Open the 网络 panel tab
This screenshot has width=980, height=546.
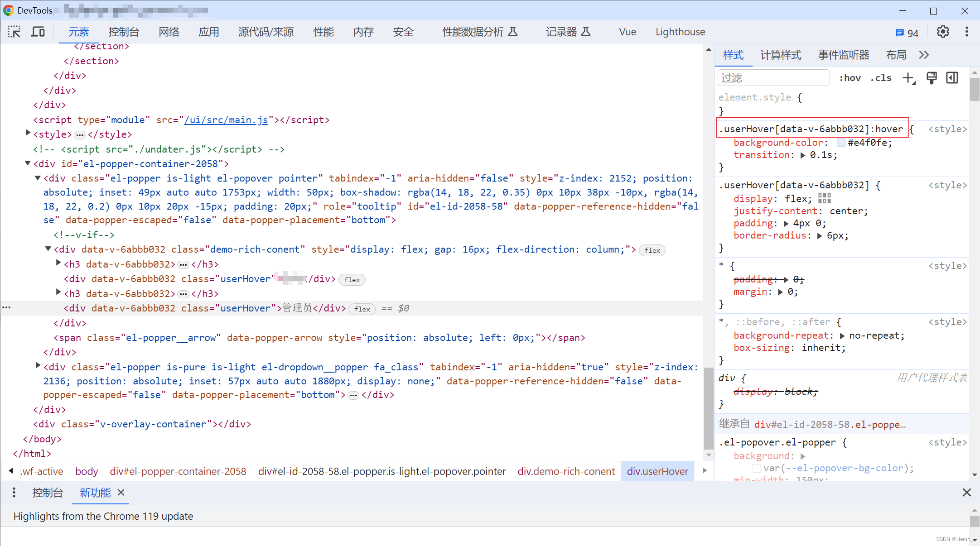(169, 32)
